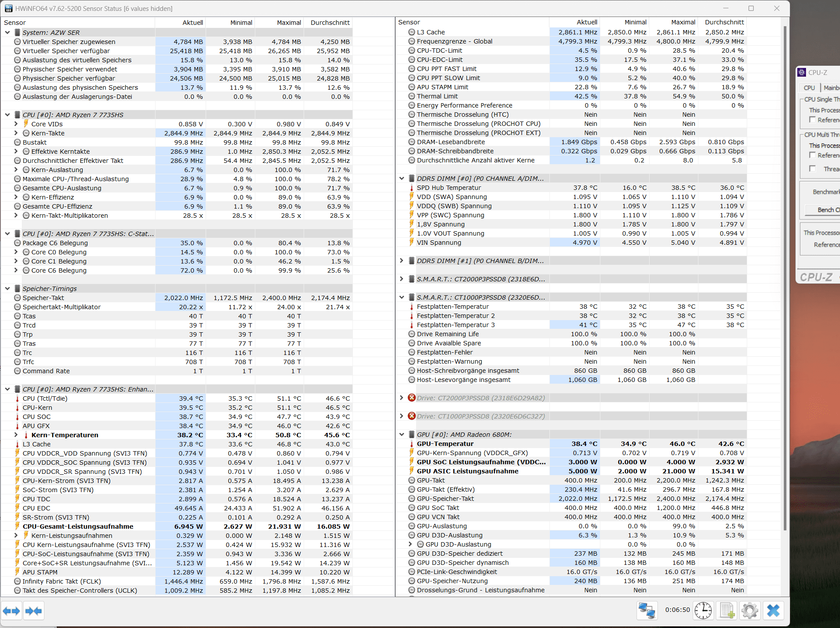Click the chip icon next to System: AZW SER
The width and height of the screenshot is (840, 628).
coord(17,33)
